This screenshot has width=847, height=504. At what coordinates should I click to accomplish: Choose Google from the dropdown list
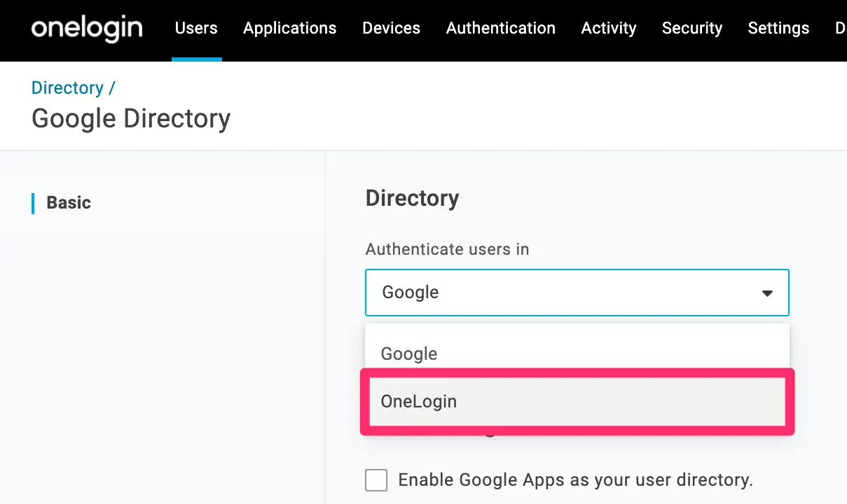577,353
